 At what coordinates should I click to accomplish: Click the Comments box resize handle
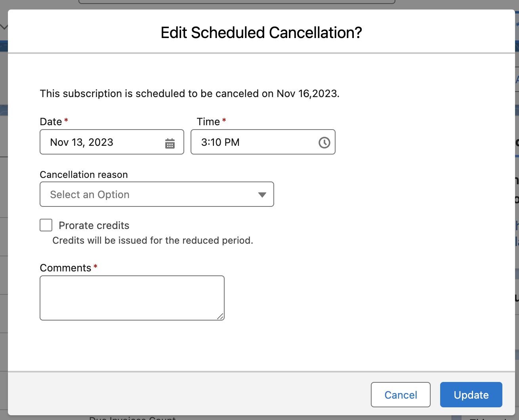click(220, 316)
